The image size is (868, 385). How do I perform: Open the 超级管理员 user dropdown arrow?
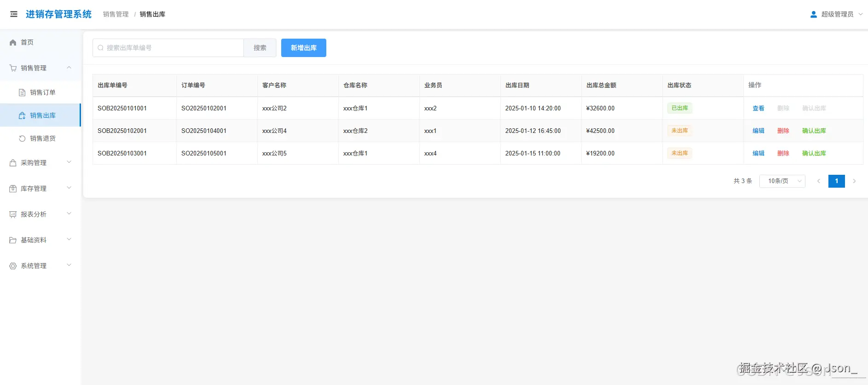click(861, 14)
